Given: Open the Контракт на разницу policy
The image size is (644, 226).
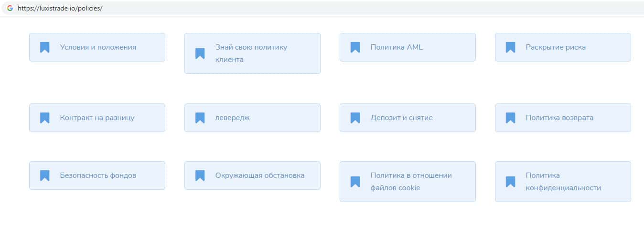Looking at the screenshot, I should 97,118.
